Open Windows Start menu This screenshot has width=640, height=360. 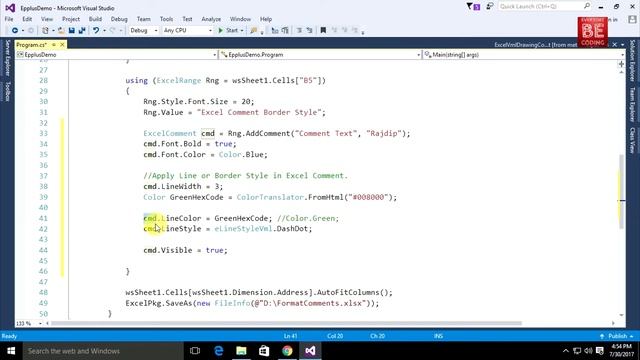pos(11,351)
